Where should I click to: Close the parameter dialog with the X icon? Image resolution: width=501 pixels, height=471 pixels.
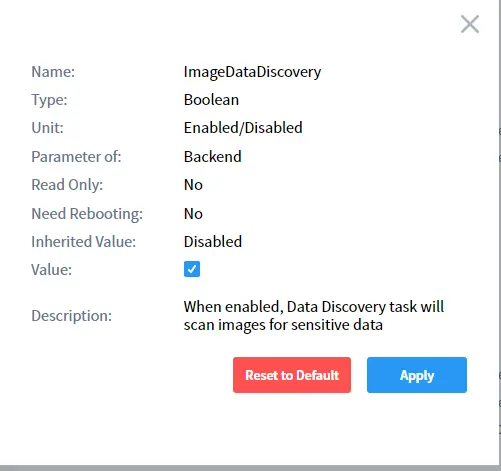(470, 24)
